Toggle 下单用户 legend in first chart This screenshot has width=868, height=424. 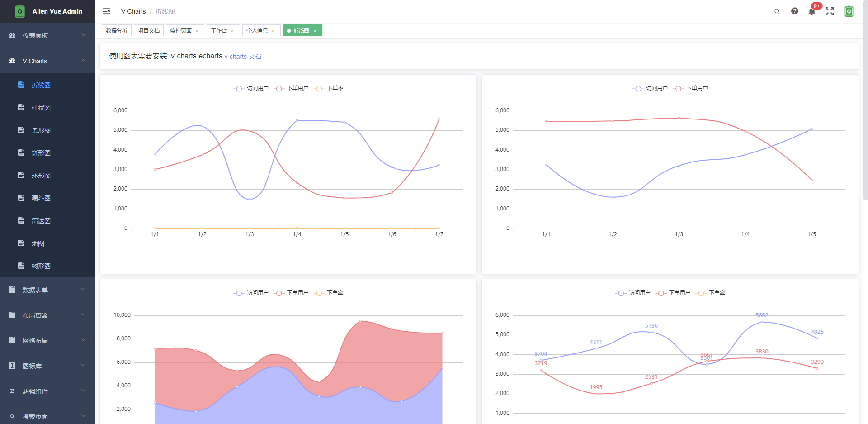coord(291,88)
